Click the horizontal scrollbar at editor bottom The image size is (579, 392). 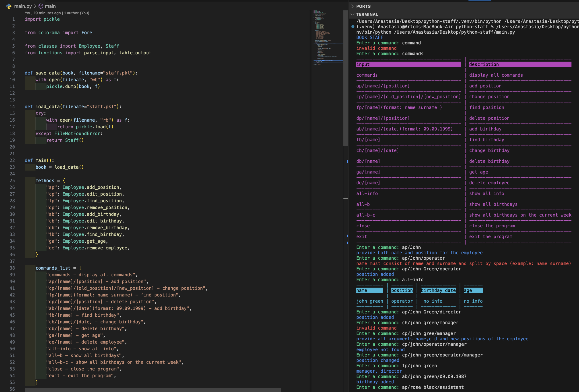pyautogui.click(x=153, y=390)
